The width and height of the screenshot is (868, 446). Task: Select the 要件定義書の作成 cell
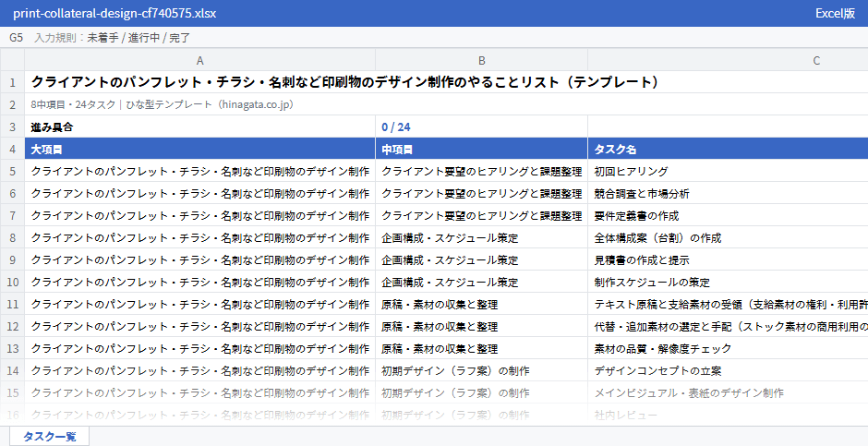tap(728, 215)
